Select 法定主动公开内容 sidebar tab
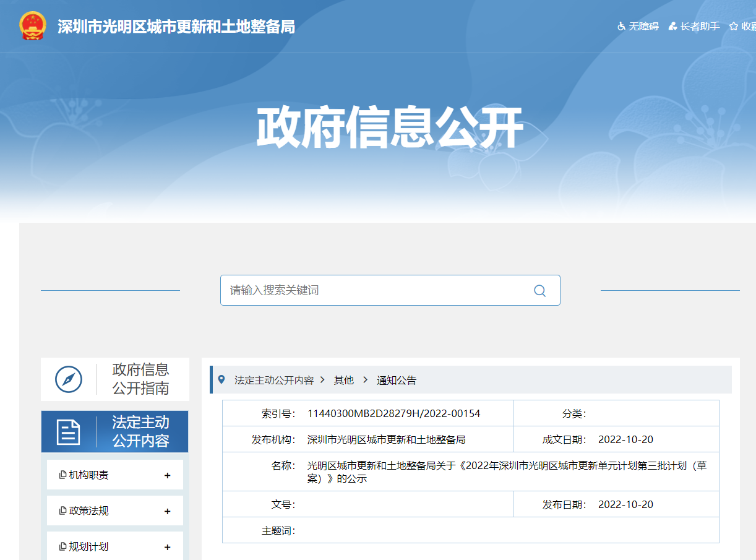The width and height of the screenshot is (756, 560). point(140,432)
